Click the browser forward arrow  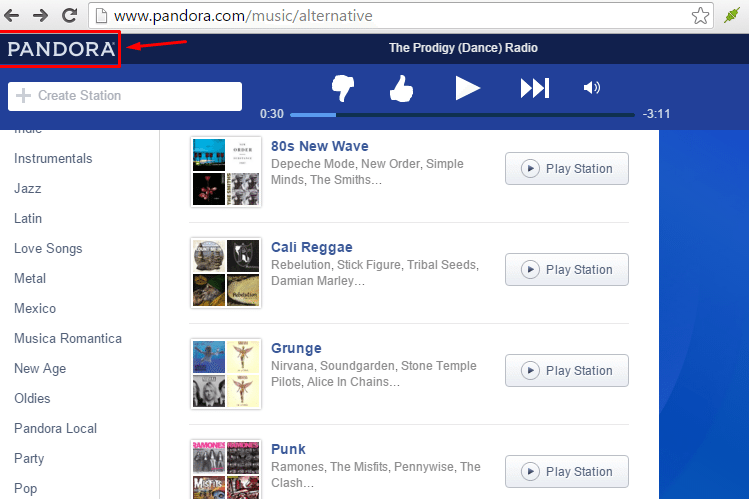click(41, 15)
